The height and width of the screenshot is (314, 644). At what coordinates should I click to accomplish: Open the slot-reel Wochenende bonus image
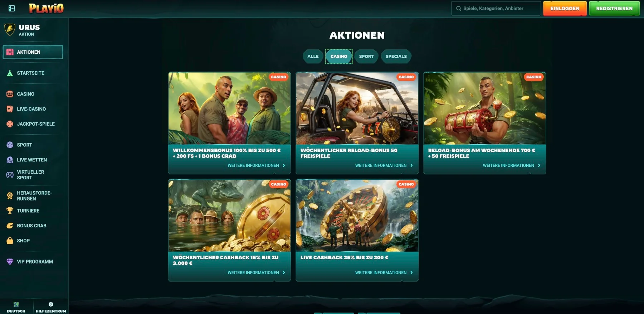pos(484,108)
